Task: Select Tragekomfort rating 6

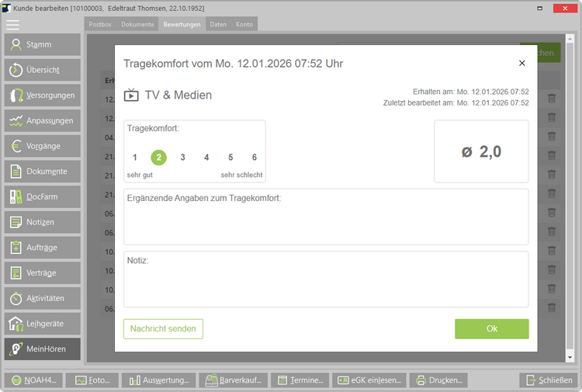Action: tap(255, 158)
